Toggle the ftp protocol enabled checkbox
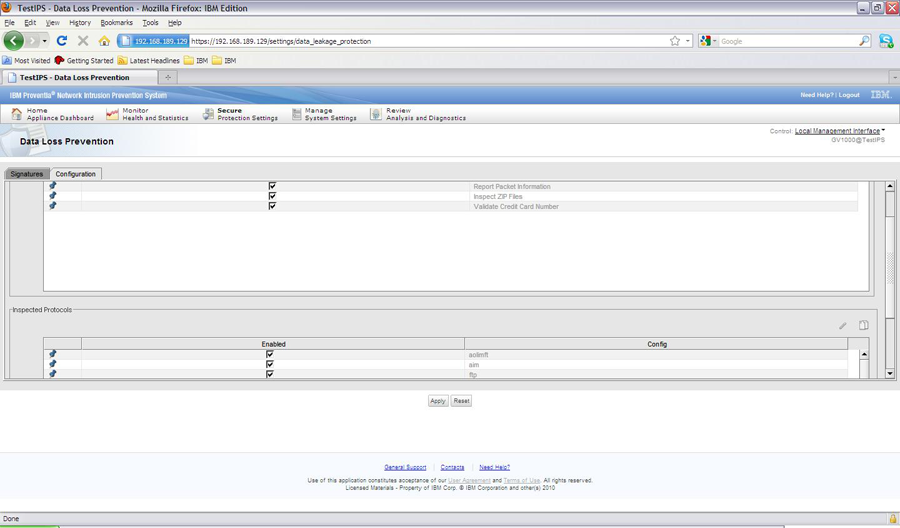This screenshot has width=900, height=528. [270, 374]
